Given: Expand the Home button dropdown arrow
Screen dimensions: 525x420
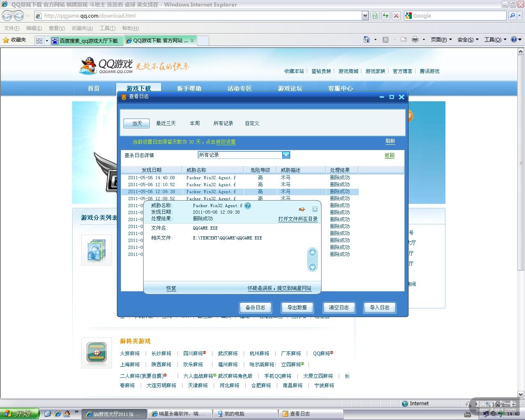Looking at the screenshot, I should [375, 39].
